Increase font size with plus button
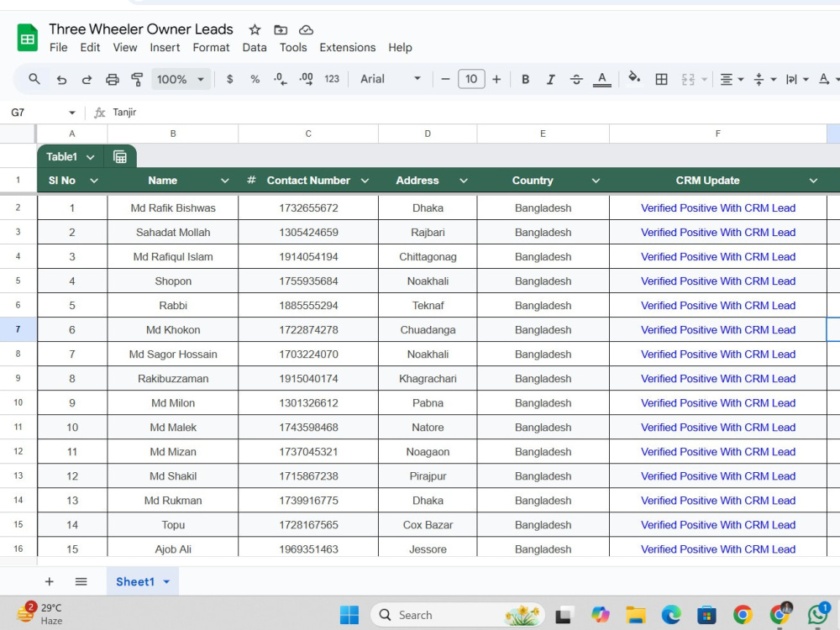840x630 pixels. pyautogui.click(x=496, y=79)
